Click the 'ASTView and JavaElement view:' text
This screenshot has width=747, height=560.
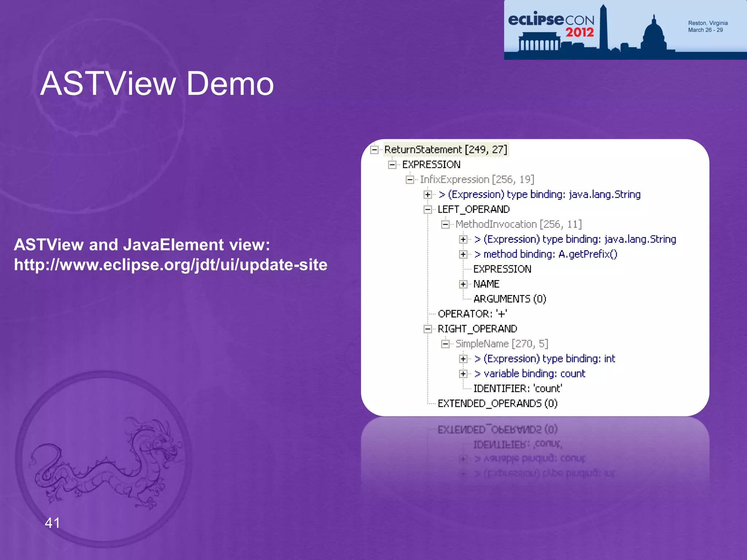[x=142, y=245]
